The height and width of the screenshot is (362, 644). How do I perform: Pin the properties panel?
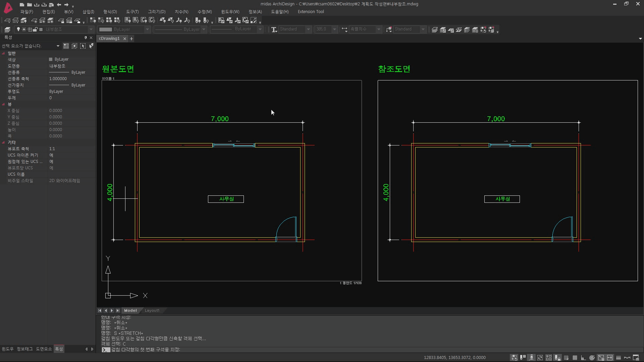coord(86,38)
